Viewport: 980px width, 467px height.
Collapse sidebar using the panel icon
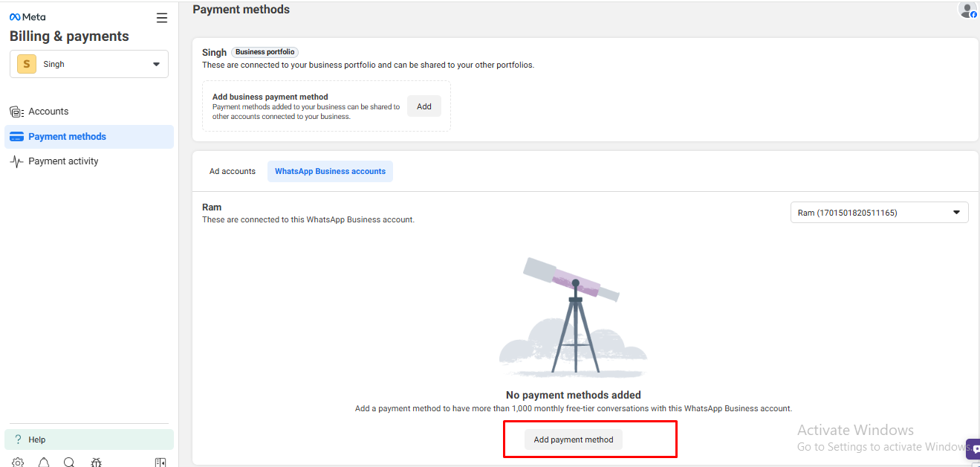pos(160,462)
